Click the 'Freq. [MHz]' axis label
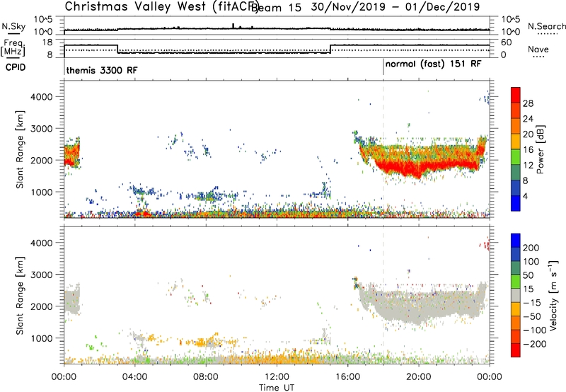The width and height of the screenshot is (566, 392). tap(13, 47)
